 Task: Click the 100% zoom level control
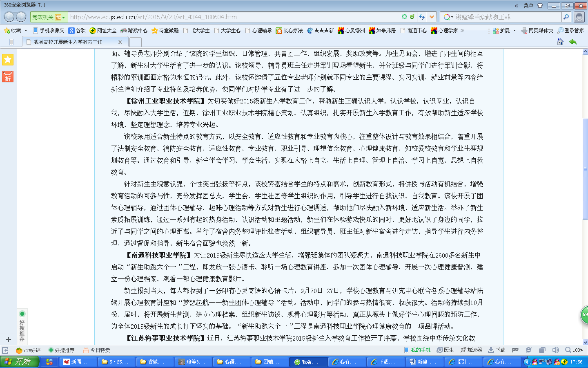point(574,350)
